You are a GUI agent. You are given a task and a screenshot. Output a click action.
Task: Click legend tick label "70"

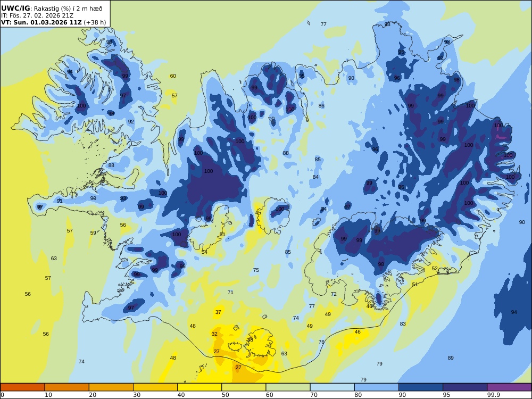coord(314,395)
